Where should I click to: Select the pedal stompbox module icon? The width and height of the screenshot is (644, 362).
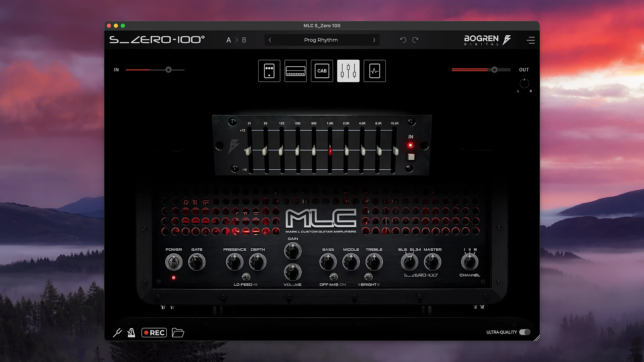[269, 71]
